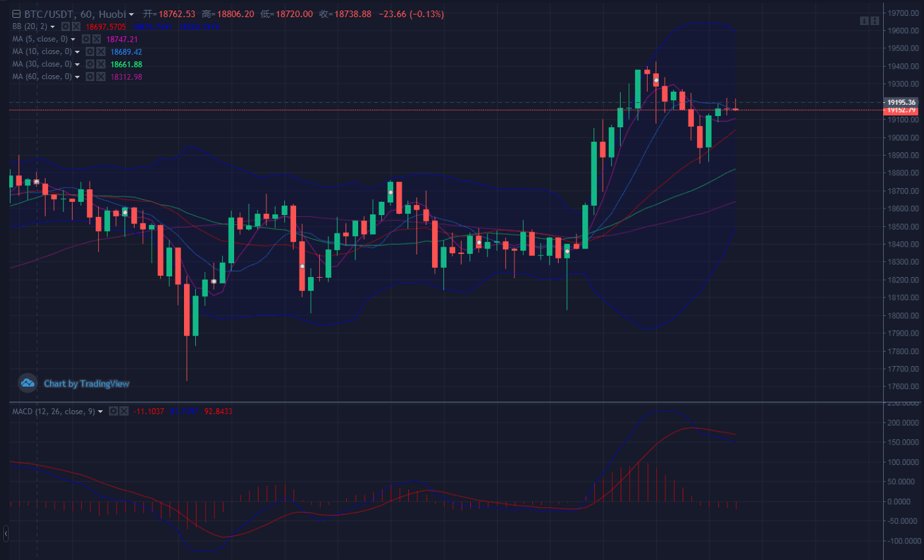Remove the MA (30, close, 0) indicator
Screen dimensions: 924x560
tap(101, 64)
